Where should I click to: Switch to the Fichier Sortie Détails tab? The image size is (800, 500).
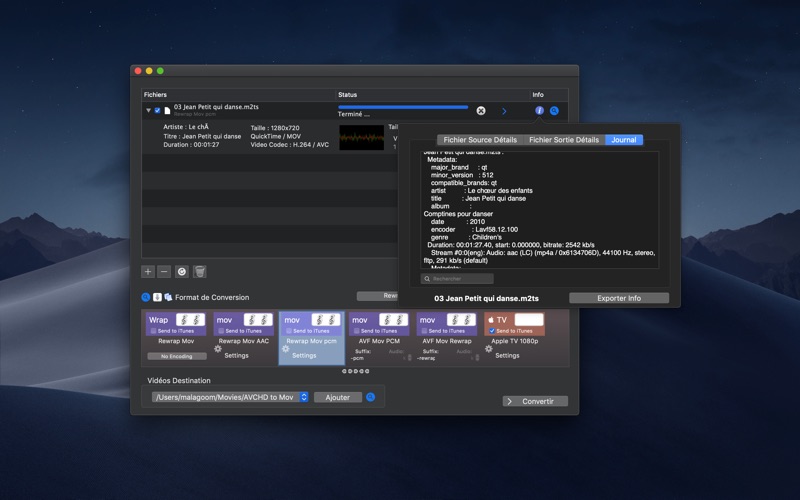coord(564,140)
